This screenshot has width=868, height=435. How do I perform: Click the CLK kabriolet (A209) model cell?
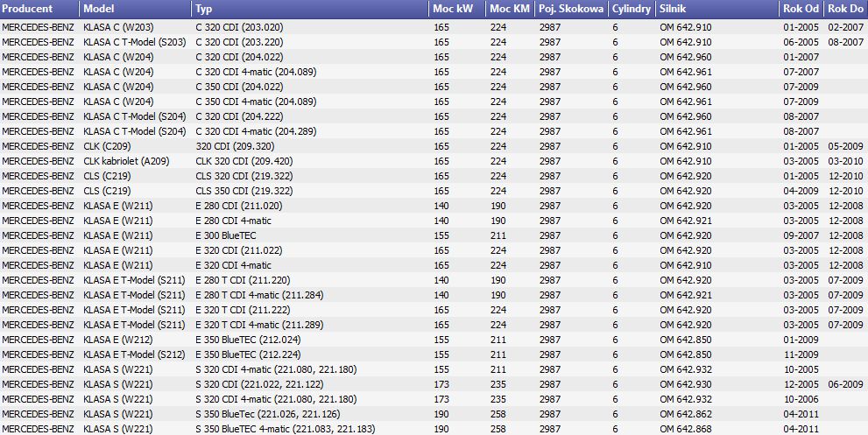point(126,161)
